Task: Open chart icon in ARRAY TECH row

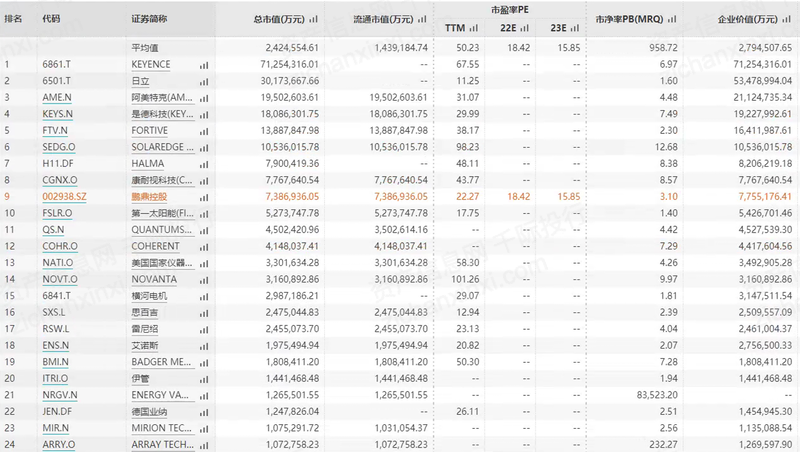Action: [204, 445]
